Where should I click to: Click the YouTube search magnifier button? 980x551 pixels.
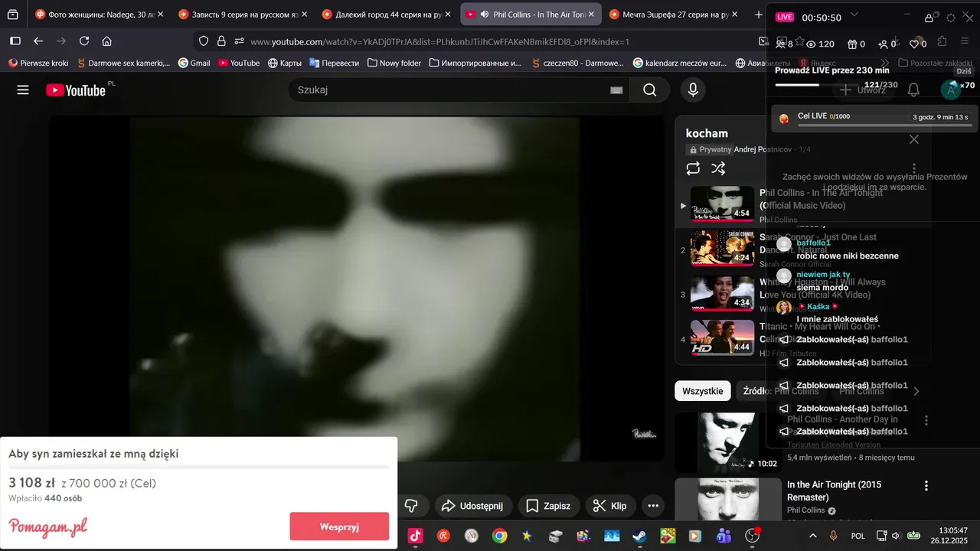click(x=649, y=90)
